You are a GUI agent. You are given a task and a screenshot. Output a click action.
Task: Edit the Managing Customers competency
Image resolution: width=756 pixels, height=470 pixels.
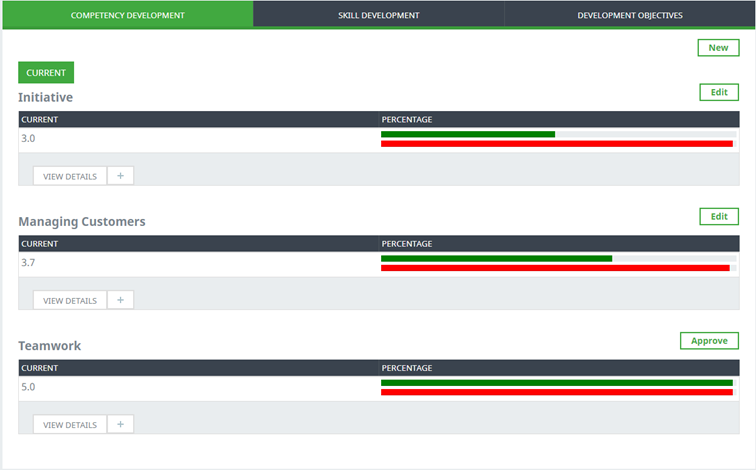(718, 216)
